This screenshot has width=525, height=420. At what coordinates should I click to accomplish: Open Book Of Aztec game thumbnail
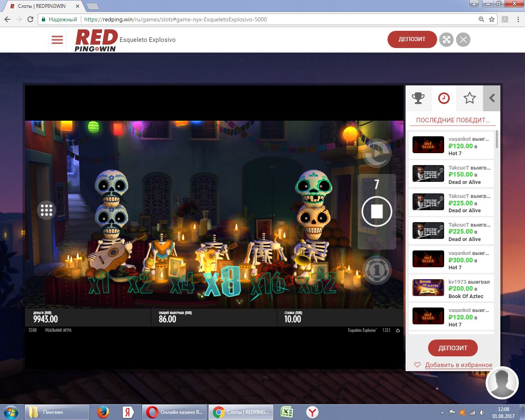pyautogui.click(x=428, y=287)
